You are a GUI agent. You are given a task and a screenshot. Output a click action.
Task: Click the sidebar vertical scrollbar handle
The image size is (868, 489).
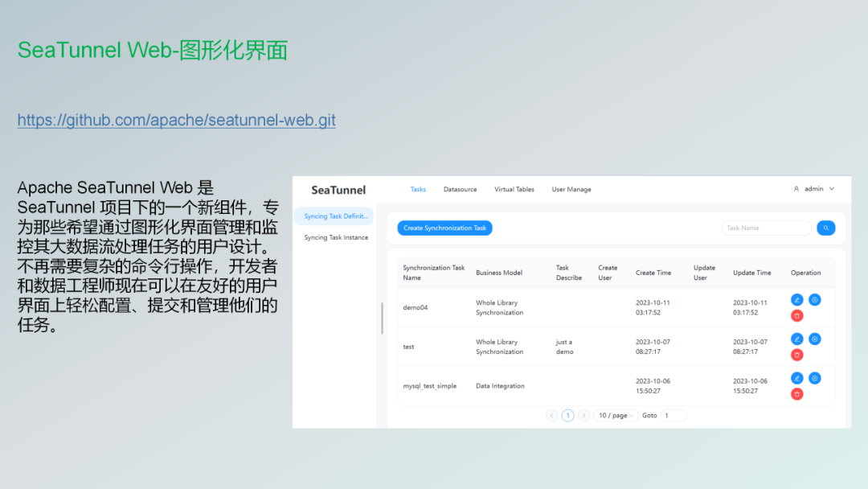382,318
